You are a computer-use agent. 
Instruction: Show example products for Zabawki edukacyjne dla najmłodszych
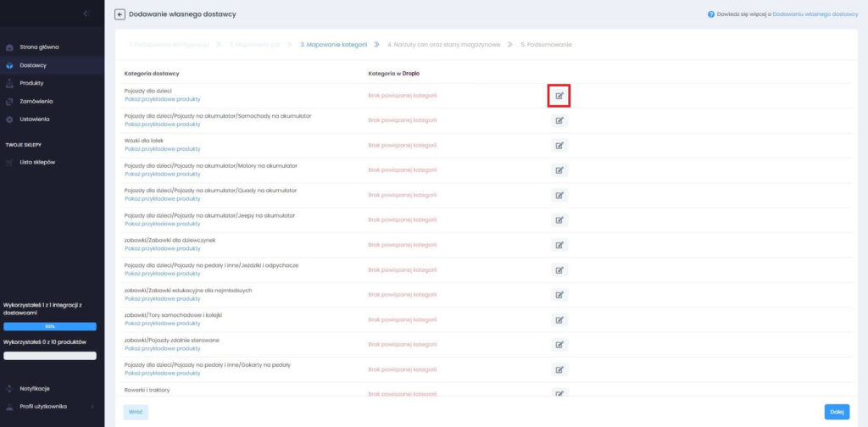coord(162,298)
